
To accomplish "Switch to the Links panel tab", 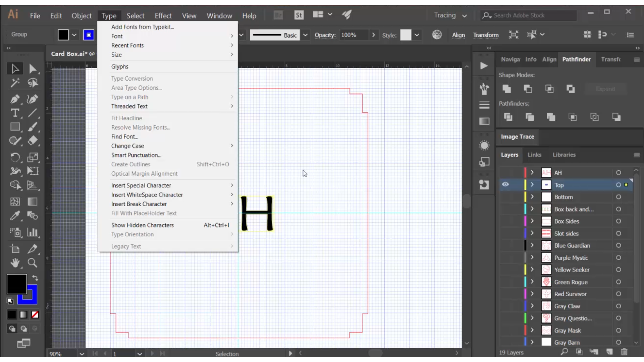I will pos(535,154).
